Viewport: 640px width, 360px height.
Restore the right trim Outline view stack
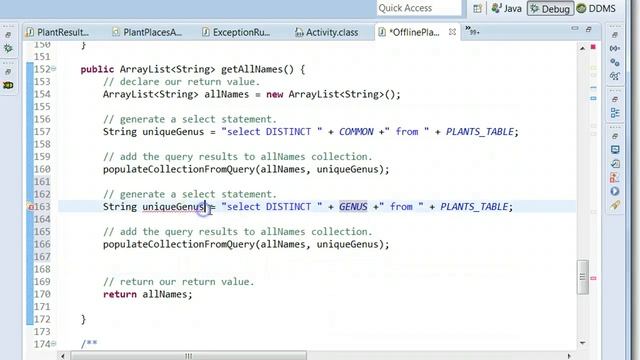615,99
